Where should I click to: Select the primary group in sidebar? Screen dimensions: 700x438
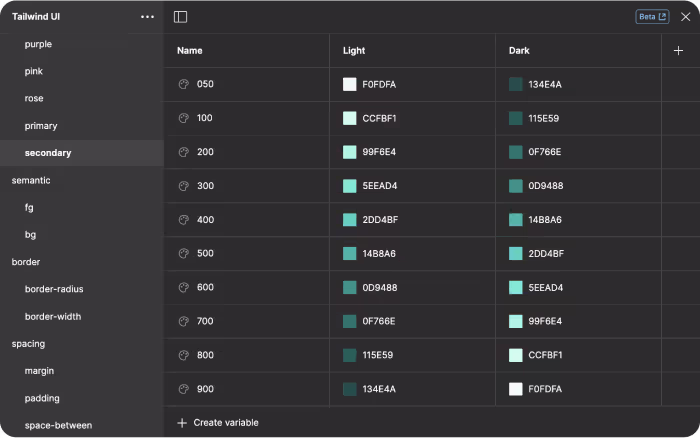tap(41, 126)
